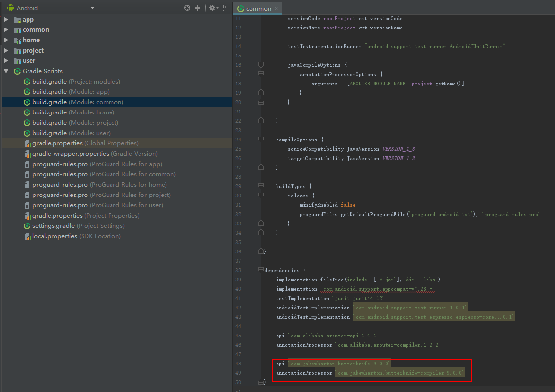Fold the javaCompileOptions block at line 16
Image resolution: width=555 pixels, height=392 pixels.
[261, 65]
